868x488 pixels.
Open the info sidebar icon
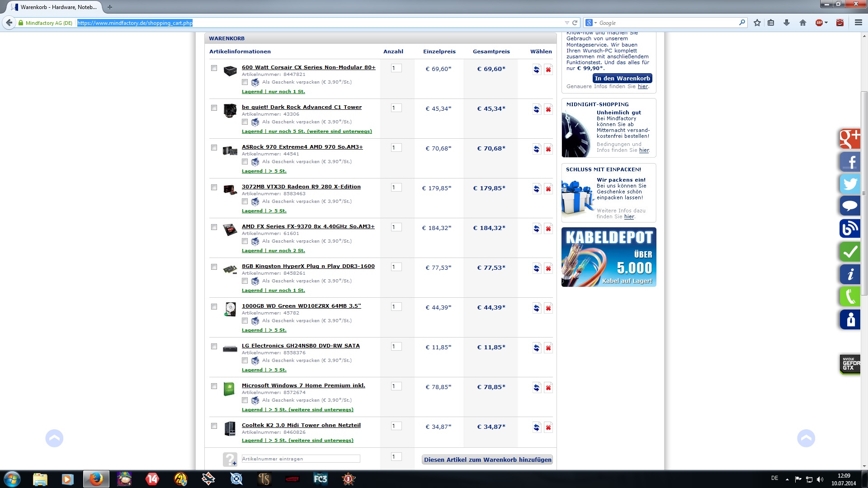pyautogui.click(x=850, y=274)
